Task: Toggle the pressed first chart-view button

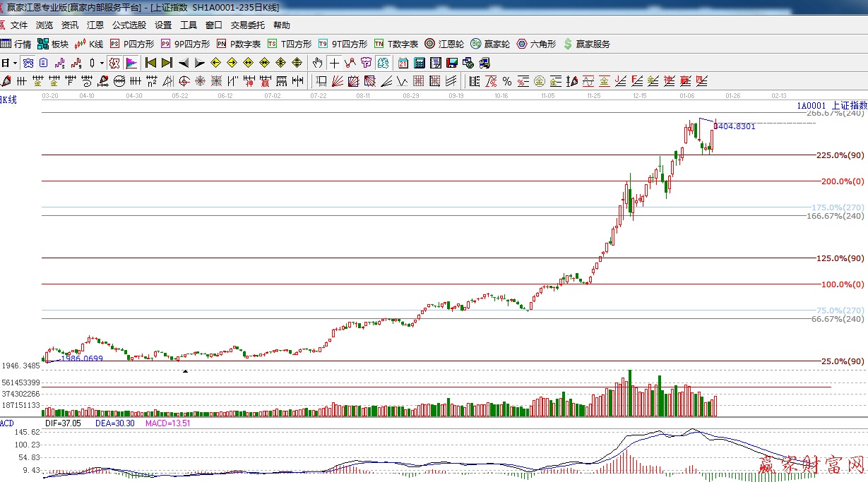Action: 28,63
